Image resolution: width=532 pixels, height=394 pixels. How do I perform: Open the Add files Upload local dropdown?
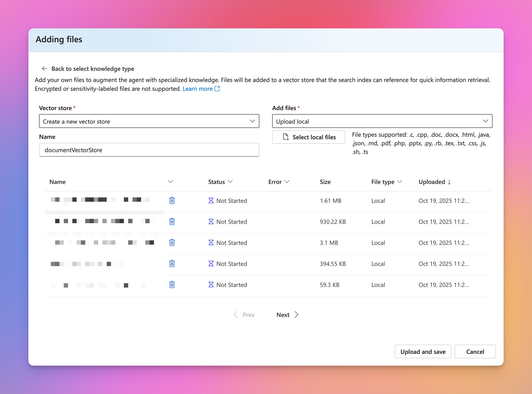[x=382, y=121]
